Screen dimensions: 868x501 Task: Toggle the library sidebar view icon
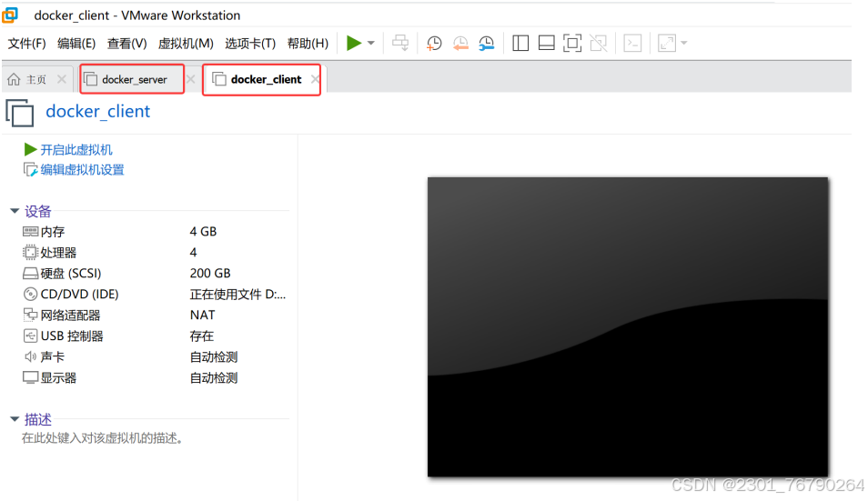coord(520,43)
